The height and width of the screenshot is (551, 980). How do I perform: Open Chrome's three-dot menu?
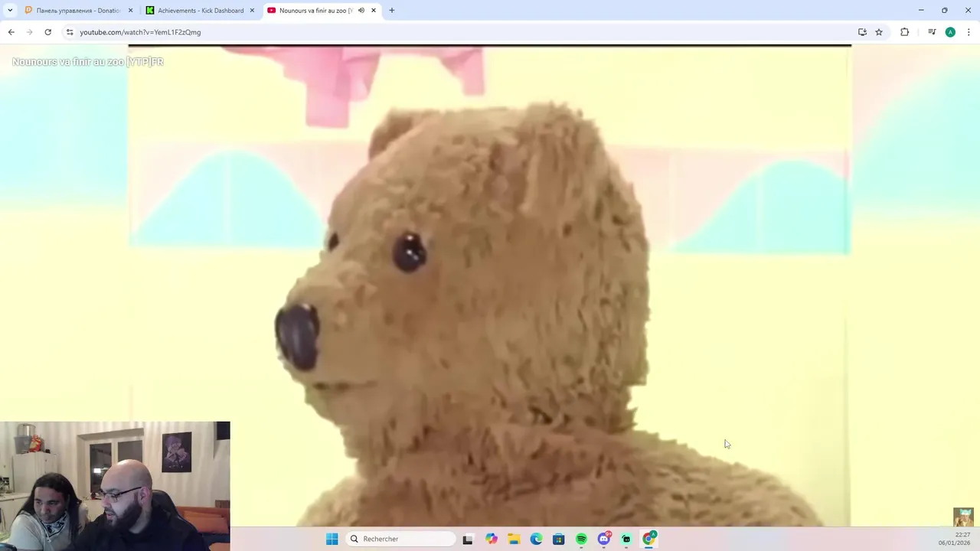[x=969, y=32]
